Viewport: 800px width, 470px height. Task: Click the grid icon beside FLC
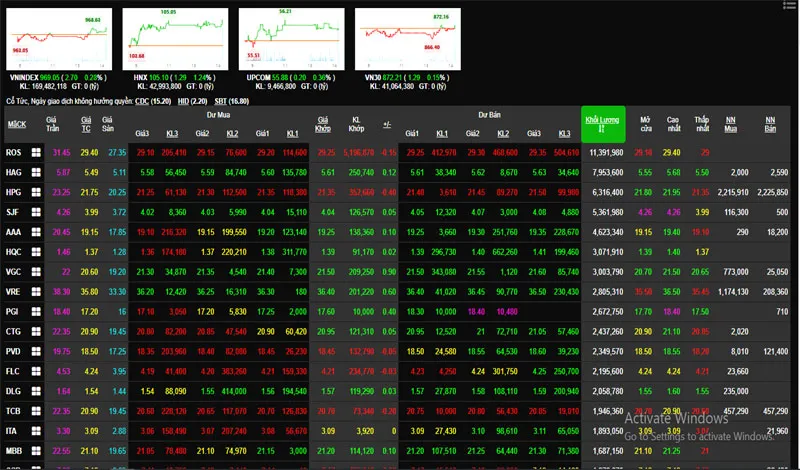pos(36,371)
